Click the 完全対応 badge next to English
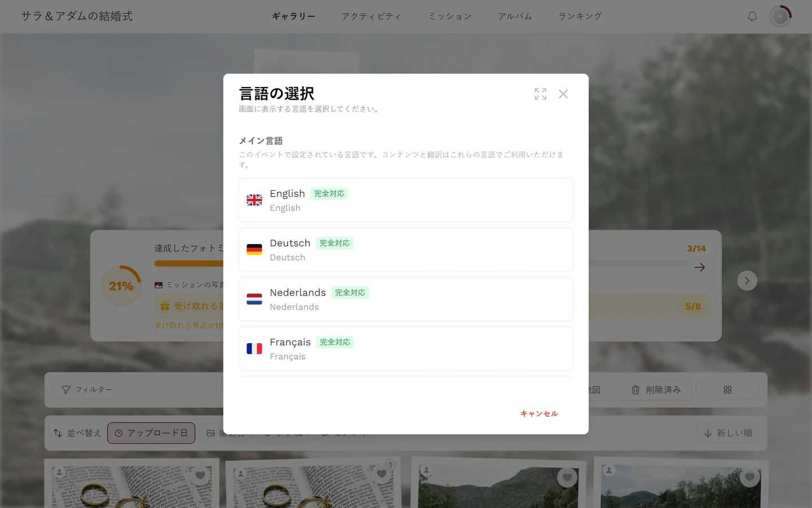This screenshot has width=812, height=508. point(329,194)
